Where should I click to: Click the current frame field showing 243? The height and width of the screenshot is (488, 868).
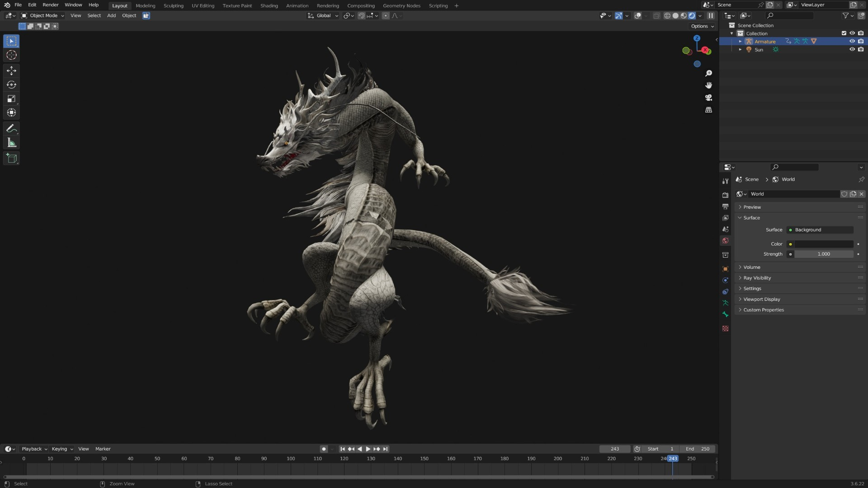614,449
